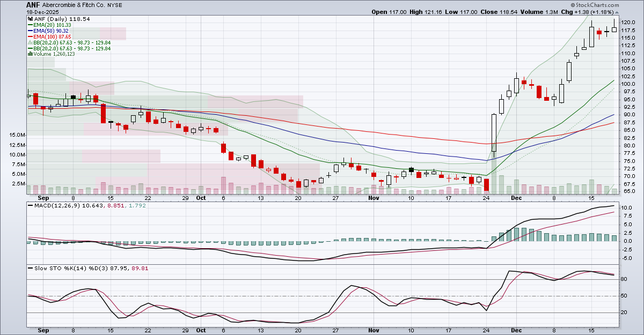Click the up-arrow triangle after the Chg percentage
644x335 pixels.
pyautogui.click(x=617, y=12)
